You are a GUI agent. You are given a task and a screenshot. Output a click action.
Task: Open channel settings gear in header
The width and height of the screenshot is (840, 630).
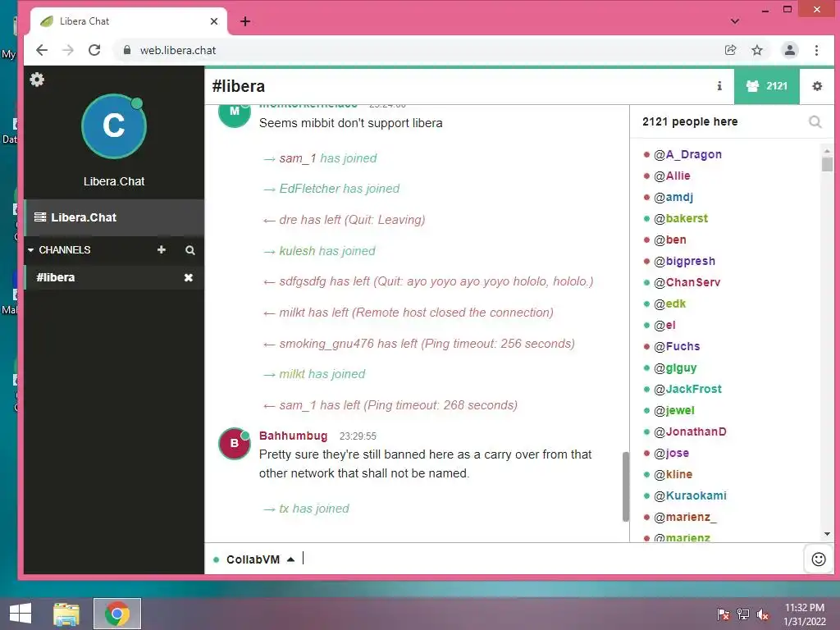(x=817, y=85)
